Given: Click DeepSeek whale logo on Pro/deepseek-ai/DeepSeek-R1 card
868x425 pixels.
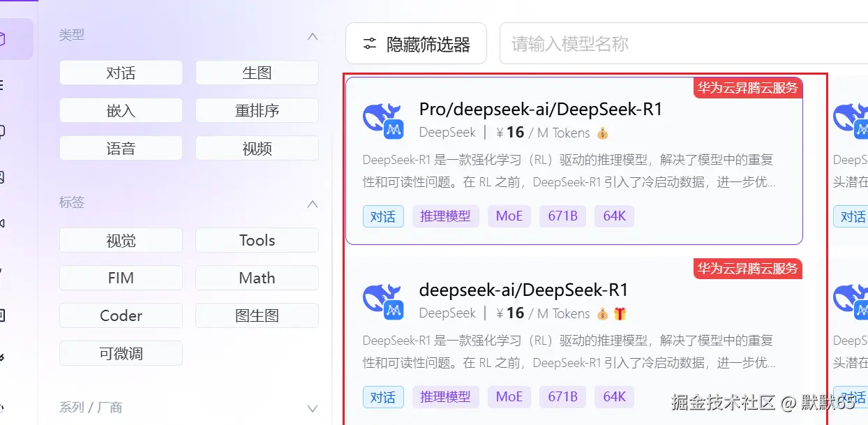Looking at the screenshot, I should 382,119.
